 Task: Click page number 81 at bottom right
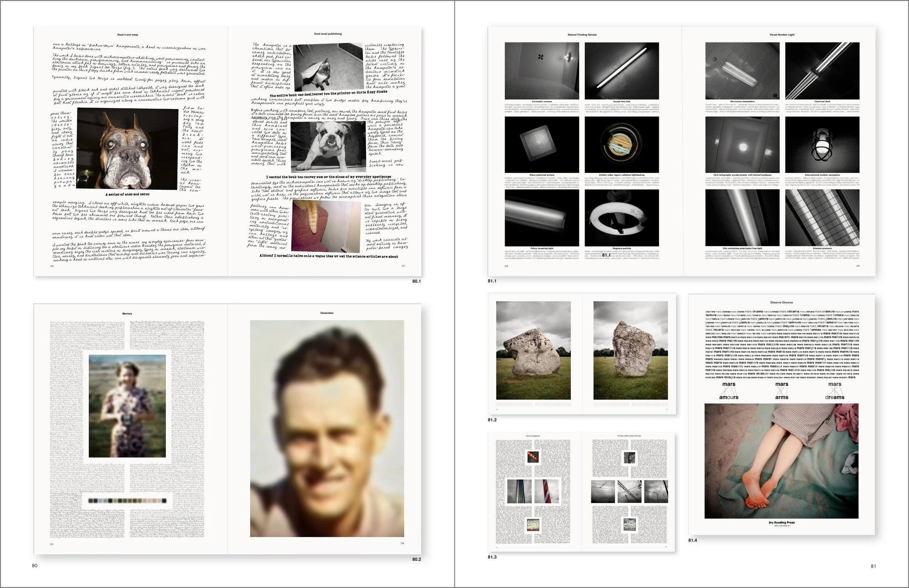pos(873,566)
